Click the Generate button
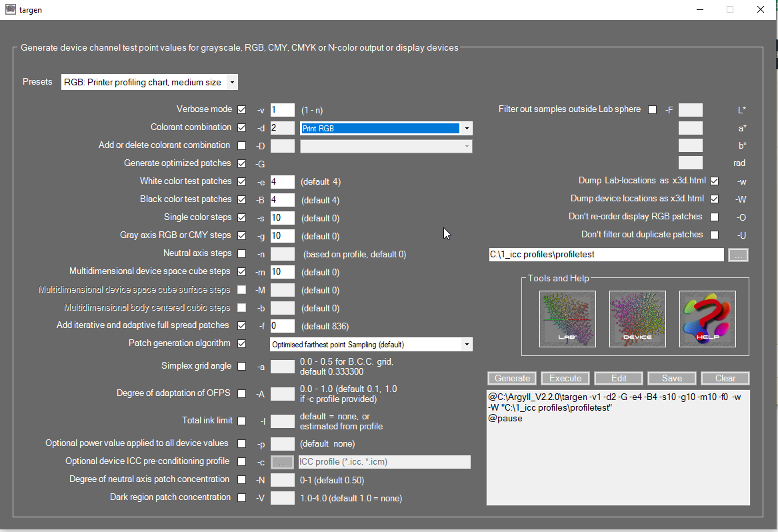 click(512, 378)
